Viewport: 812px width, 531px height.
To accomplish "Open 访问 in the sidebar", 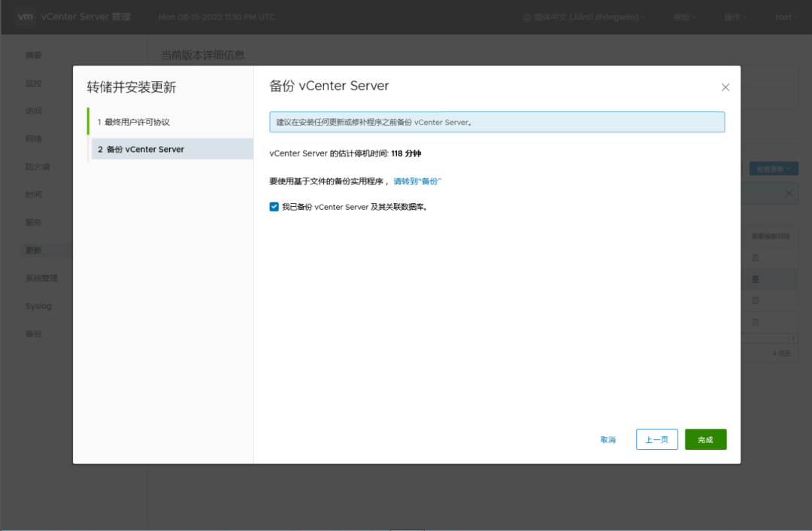I will tap(34, 111).
